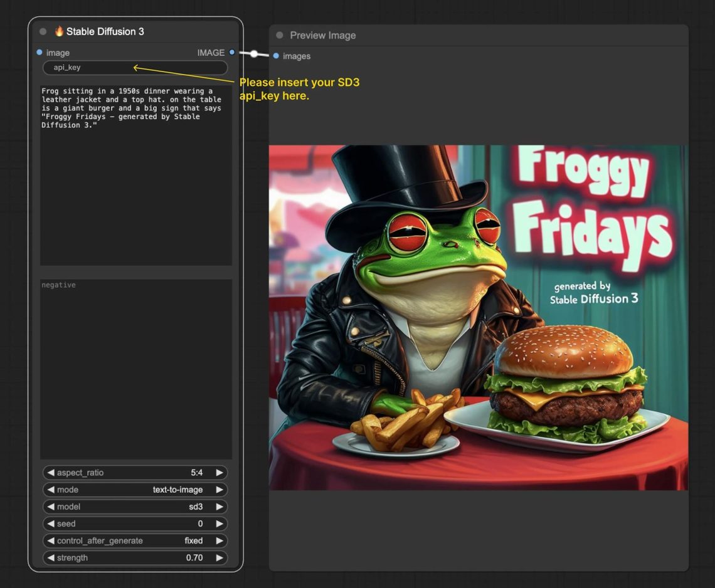Increase seed value with right arrow
The height and width of the screenshot is (588, 715).
coord(220,523)
